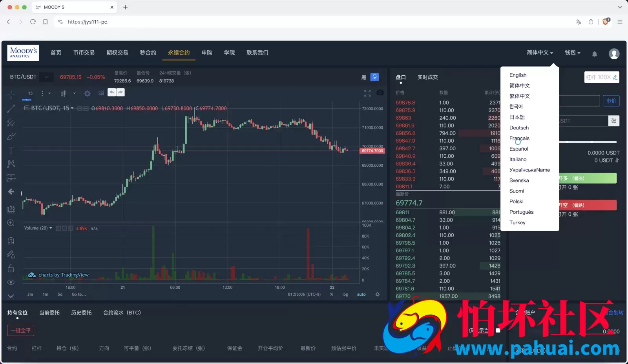Expand chart style dropdown arrow
Image resolution: width=628 pixels, height=364 pixels.
tap(74, 93)
